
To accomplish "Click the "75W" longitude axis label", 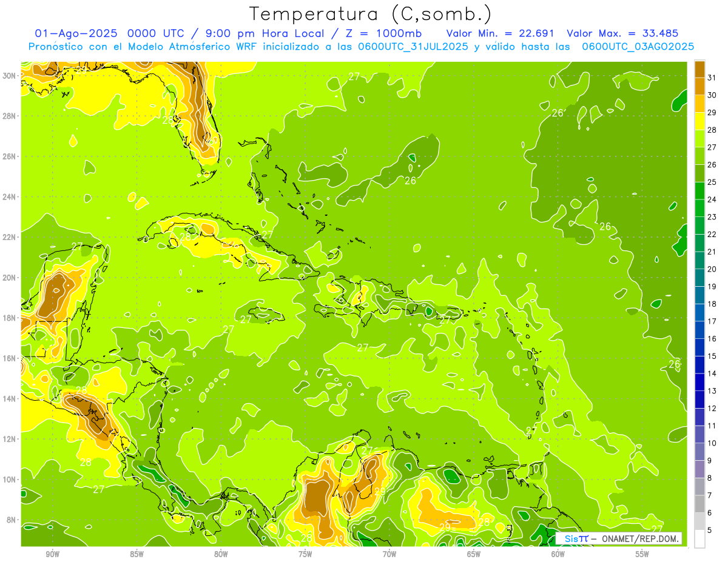I will coord(305,554).
